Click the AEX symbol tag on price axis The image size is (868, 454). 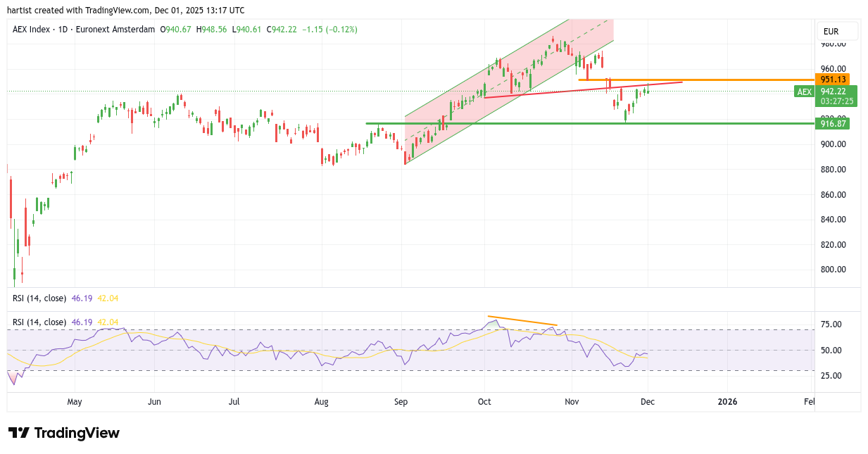click(804, 92)
